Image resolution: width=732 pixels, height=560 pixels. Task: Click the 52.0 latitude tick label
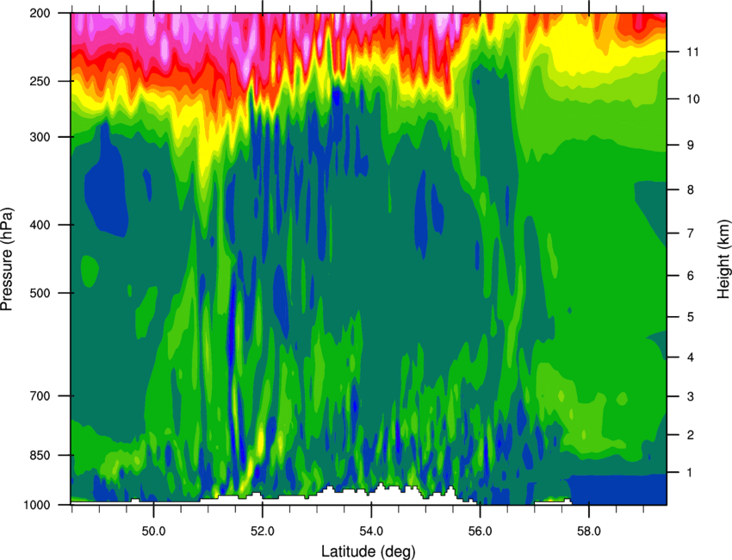[263, 531]
